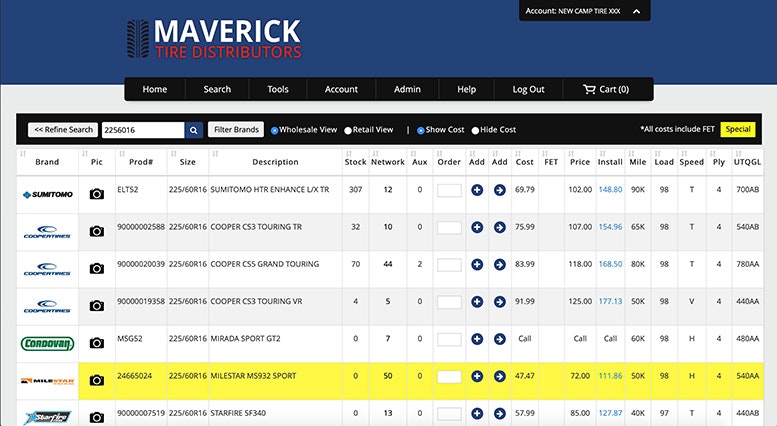Select the Retail View radio option
Image resolution: width=777 pixels, height=426 pixels.
[x=348, y=130]
